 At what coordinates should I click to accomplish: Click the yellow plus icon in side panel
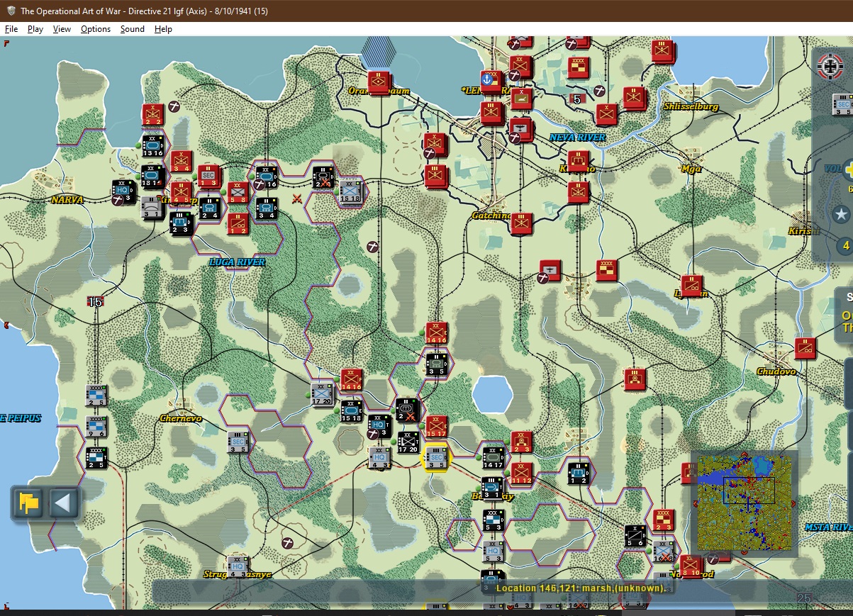848,170
